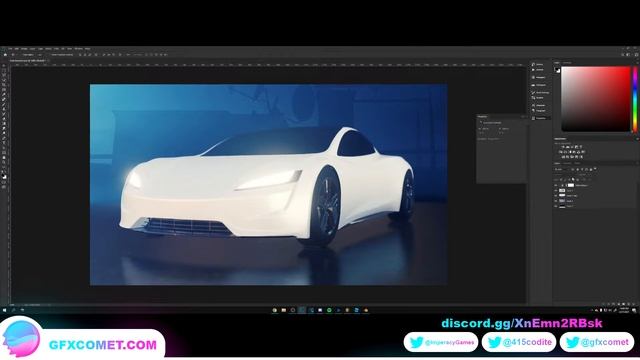Open the green Spotify taskbar icon
640x360 pixels.
[x=329, y=310]
